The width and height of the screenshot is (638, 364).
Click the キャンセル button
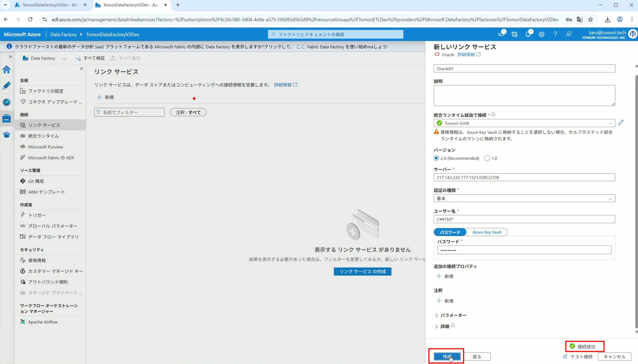(x=614, y=357)
